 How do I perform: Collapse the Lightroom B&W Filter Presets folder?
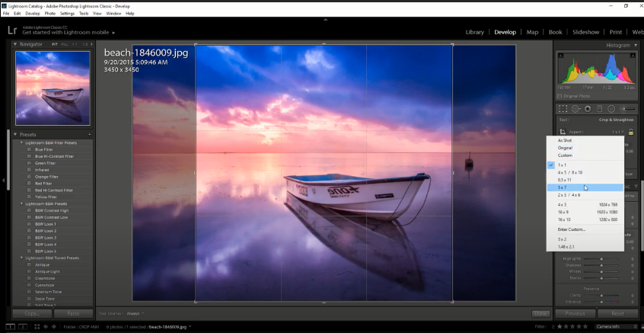click(x=21, y=142)
